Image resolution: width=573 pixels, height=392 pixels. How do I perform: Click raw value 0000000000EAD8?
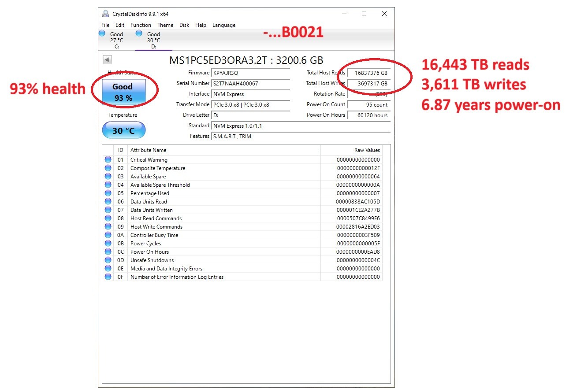pos(358,252)
